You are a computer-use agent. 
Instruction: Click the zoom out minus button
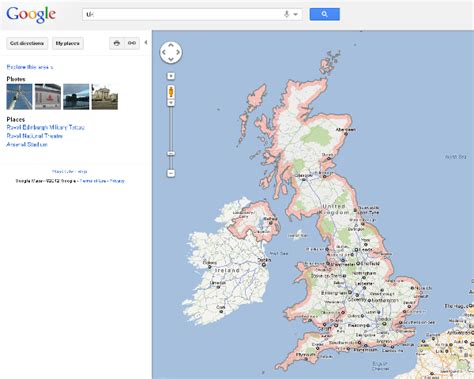[171, 173]
